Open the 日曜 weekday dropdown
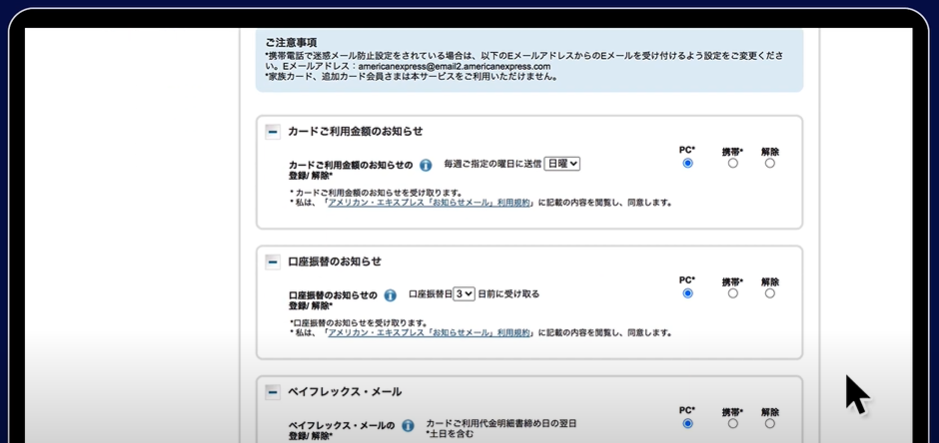This screenshot has height=443, width=939. pos(562,163)
